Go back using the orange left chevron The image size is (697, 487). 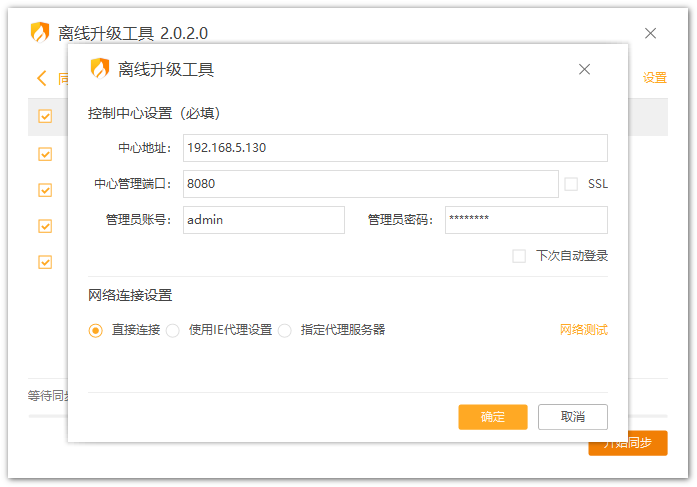pyautogui.click(x=42, y=78)
